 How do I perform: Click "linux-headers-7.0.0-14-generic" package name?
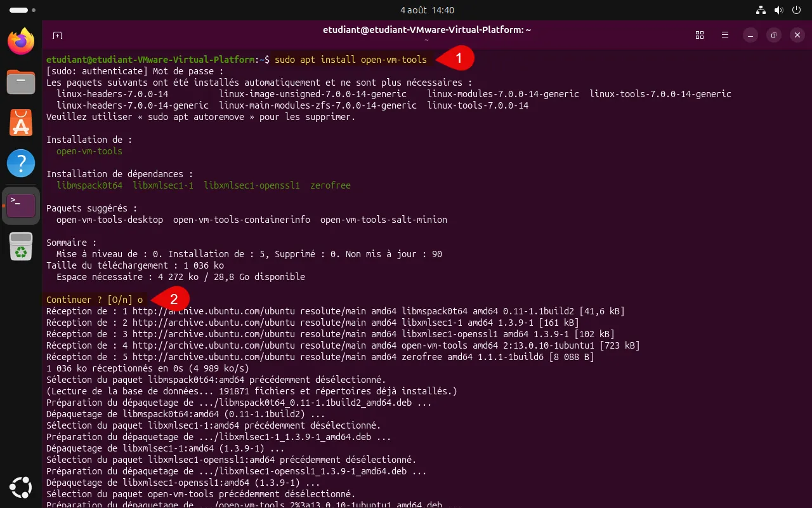tap(133, 105)
